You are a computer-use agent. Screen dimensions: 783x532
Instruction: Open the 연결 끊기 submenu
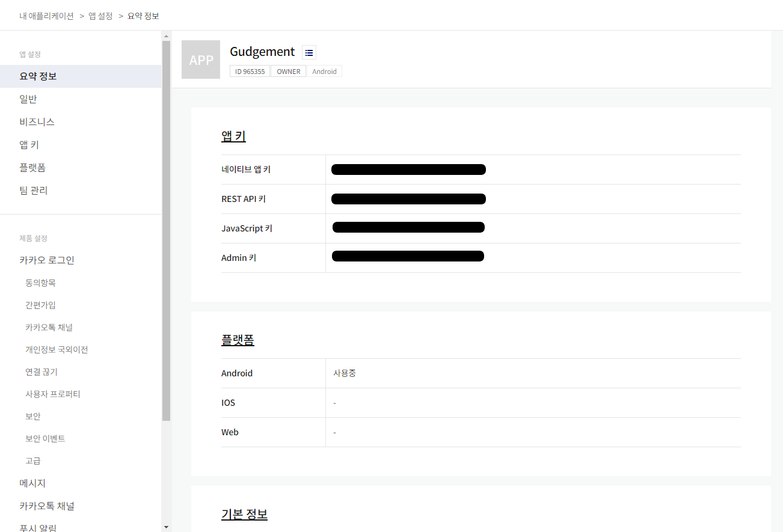(41, 371)
